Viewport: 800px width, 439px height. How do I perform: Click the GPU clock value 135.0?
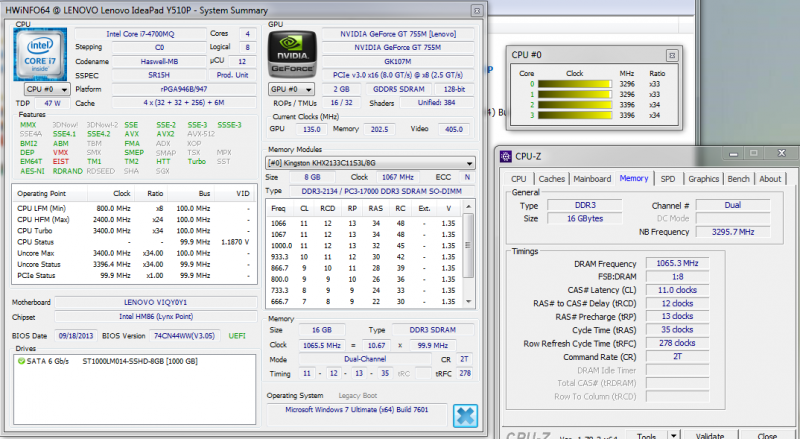(311, 129)
